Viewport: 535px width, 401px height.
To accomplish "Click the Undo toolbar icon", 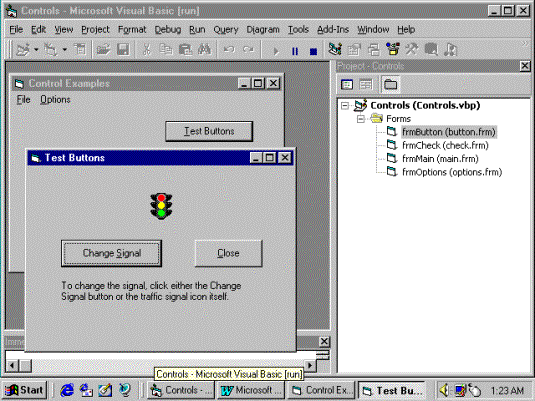I will coord(229,50).
